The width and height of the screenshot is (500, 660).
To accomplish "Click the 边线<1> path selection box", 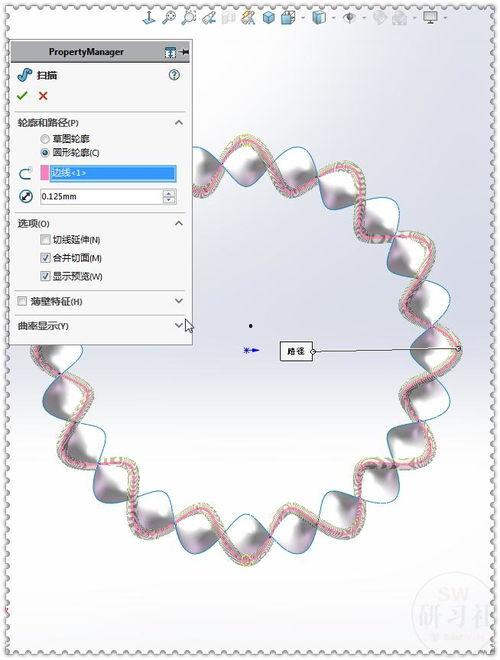I will tap(113, 173).
